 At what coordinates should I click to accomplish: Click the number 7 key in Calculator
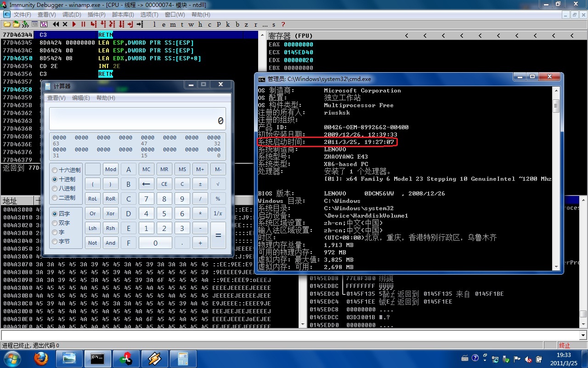coord(147,199)
